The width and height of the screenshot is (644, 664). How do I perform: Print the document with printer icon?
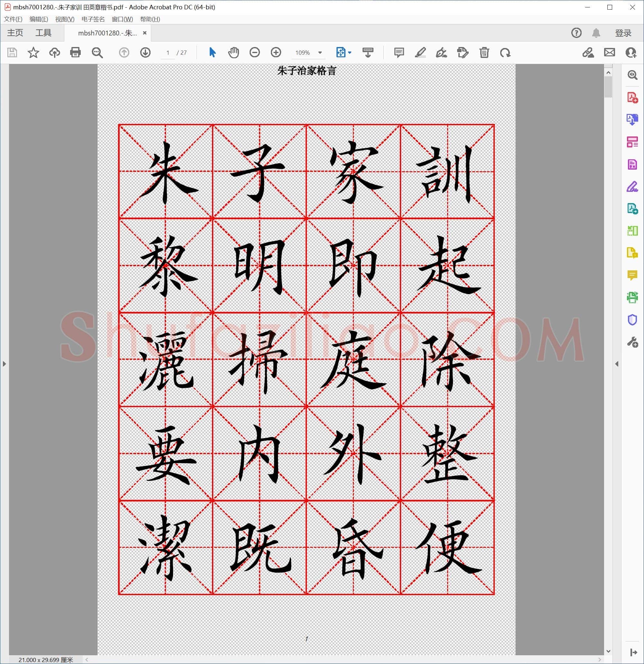point(76,52)
